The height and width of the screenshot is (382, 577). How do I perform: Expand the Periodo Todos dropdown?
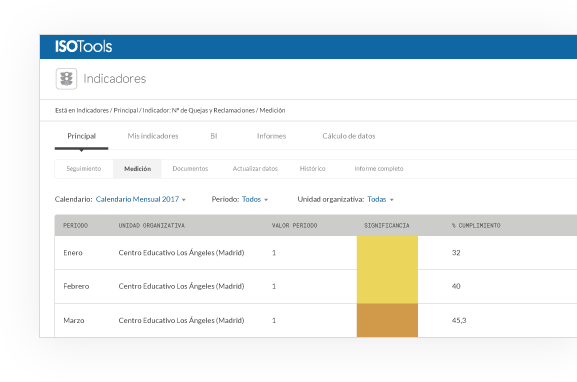click(255, 199)
